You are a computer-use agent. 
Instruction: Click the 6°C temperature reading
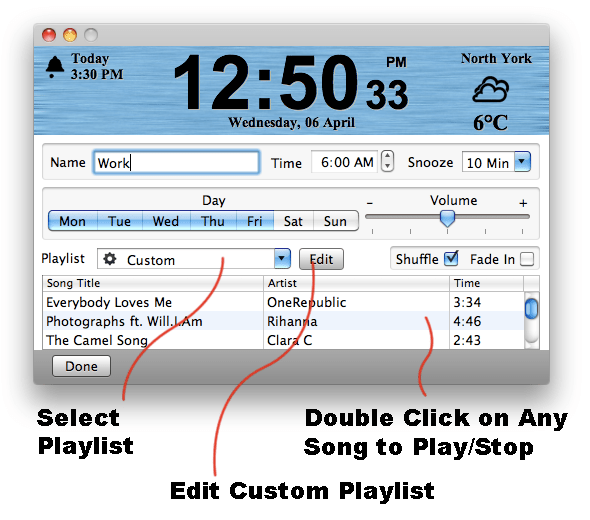tap(490, 122)
